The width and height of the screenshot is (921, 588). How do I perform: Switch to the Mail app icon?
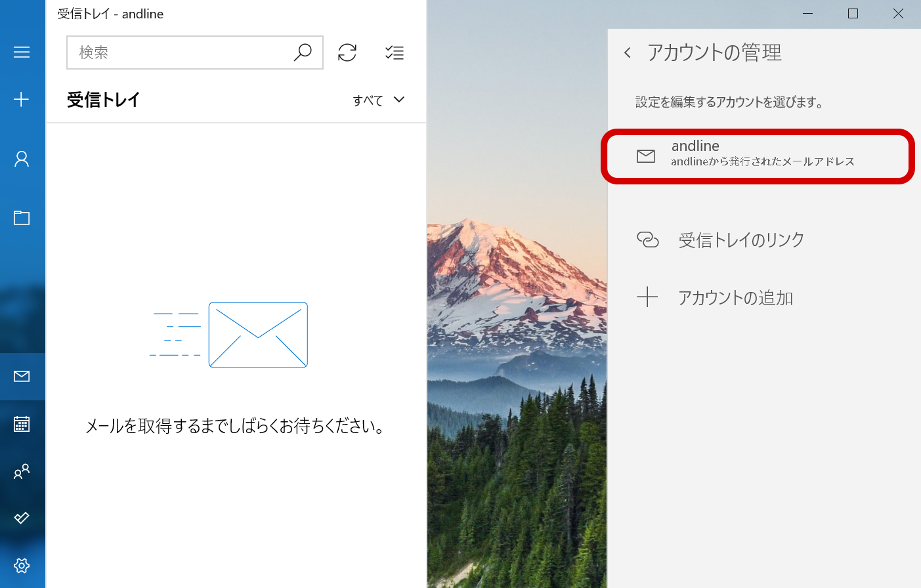pos(22,376)
